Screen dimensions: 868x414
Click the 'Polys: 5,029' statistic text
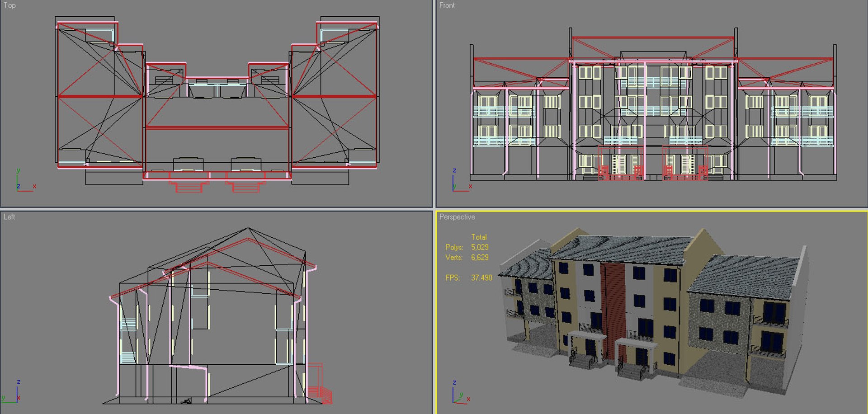tap(467, 247)
